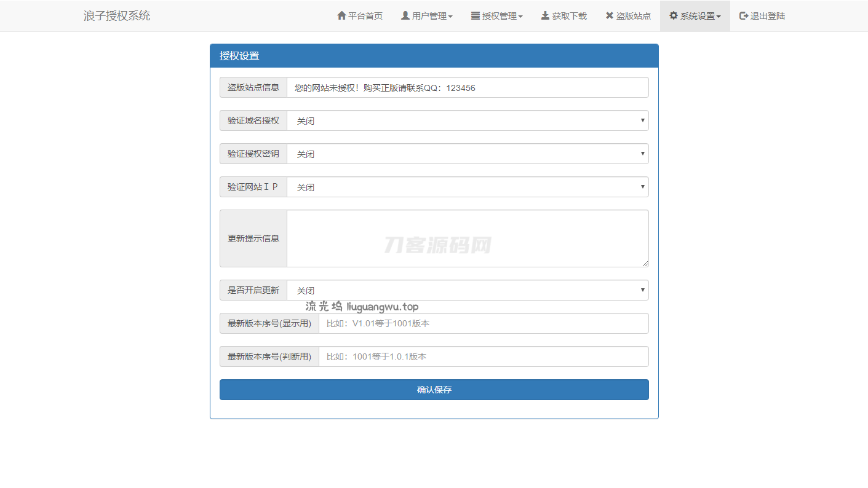Open the 验证域名授权 dropdown
This screenshot has height=488, width=868.
click(468, 121)
